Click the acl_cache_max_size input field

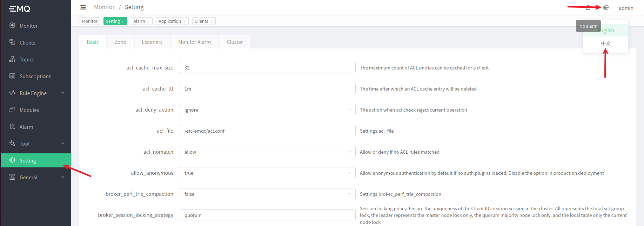[x=267, y=68]
